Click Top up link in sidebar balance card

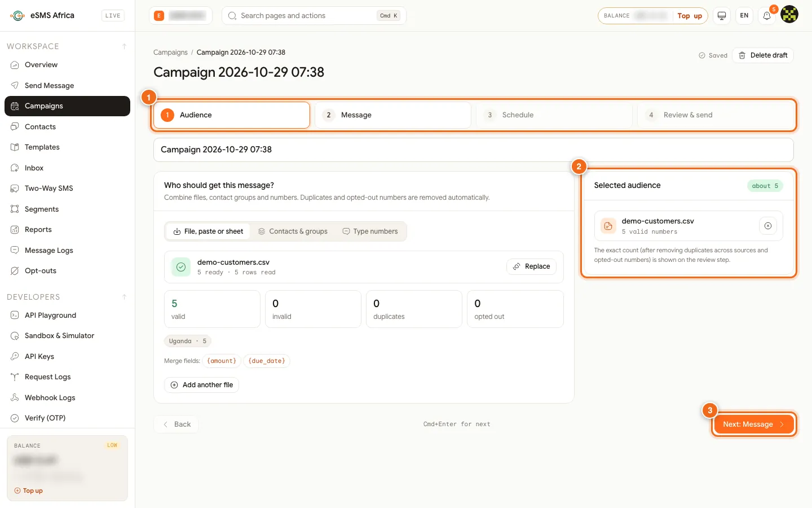click(x=29, y=491)
